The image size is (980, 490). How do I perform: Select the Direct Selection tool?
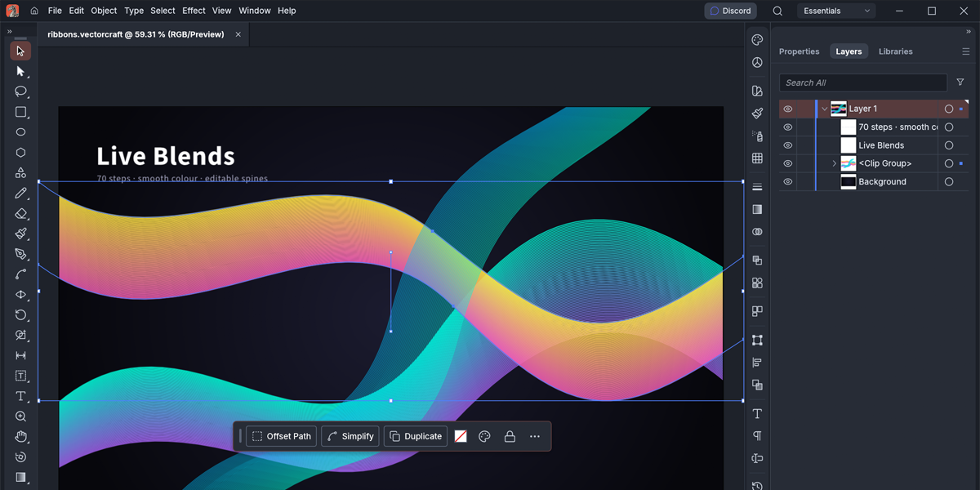pyautogui.click(x=20, y=71)
